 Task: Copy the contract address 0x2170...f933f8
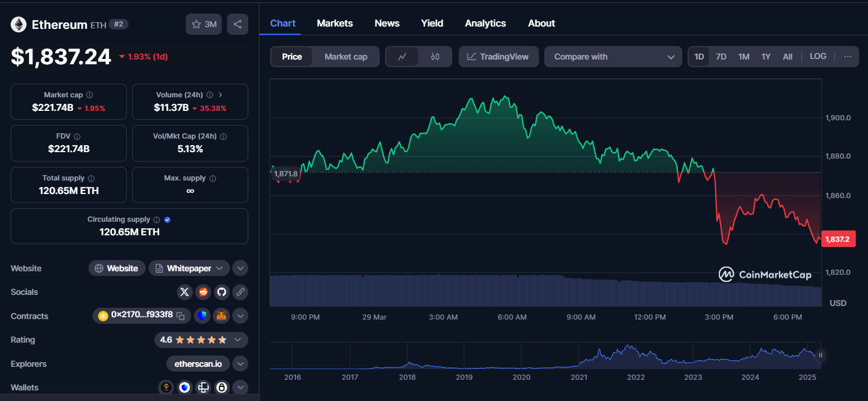[181, 316]
